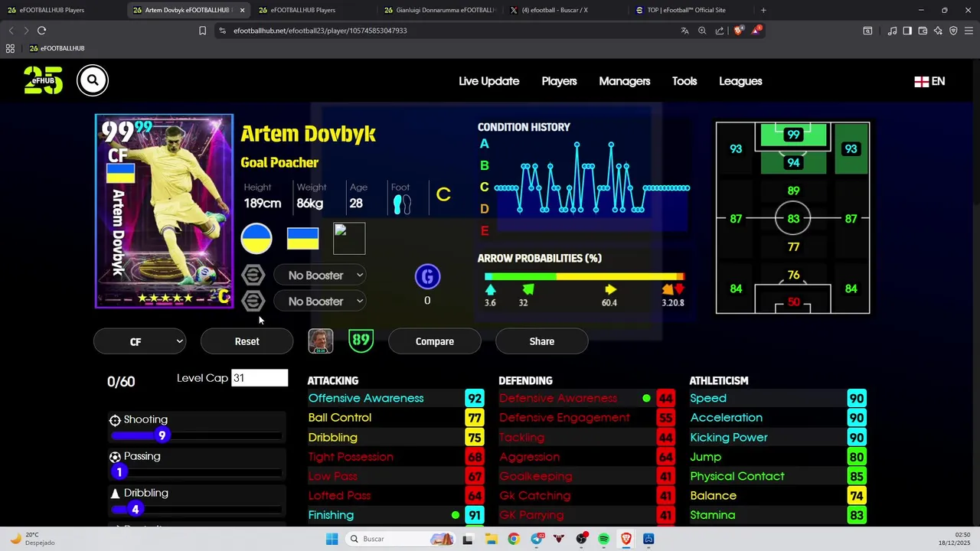
Task: Open Brave Rewards triangle icon
Action: 756,31
